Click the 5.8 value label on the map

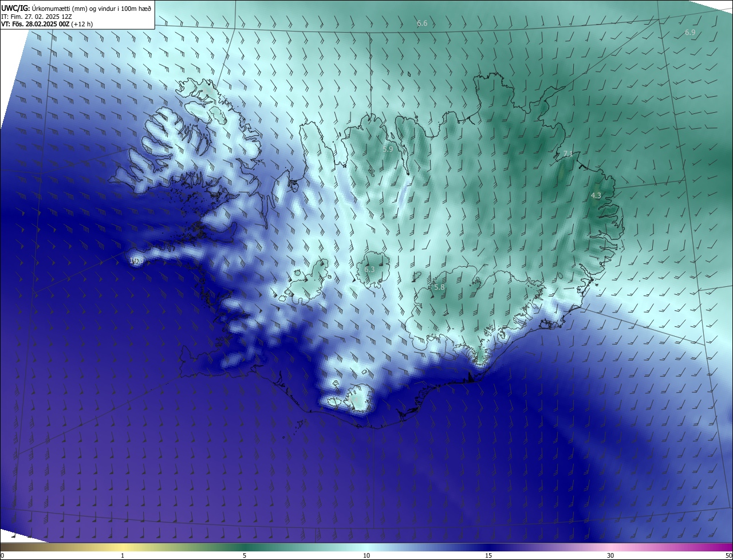click(439, 287)
